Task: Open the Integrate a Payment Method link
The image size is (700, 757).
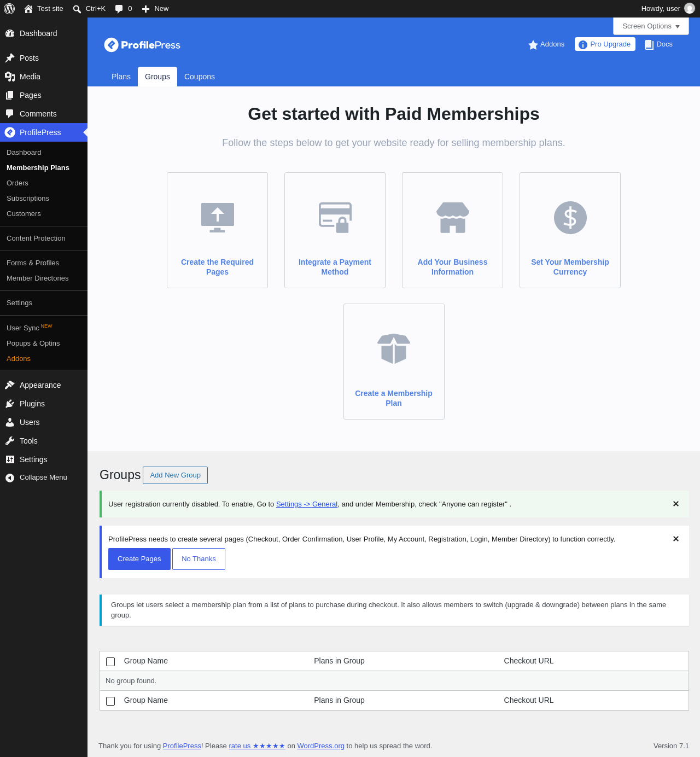Action: pos(335,267)
